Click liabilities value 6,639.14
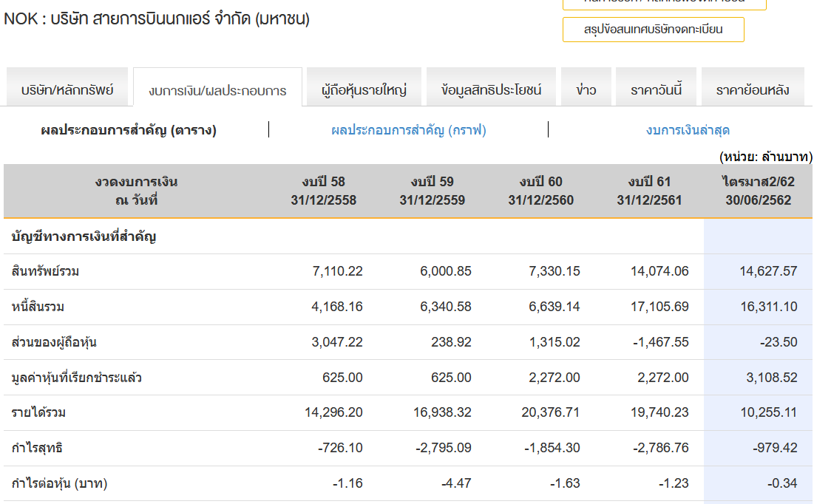Viewport: 814px width, 504px height. tap(554, 307)
